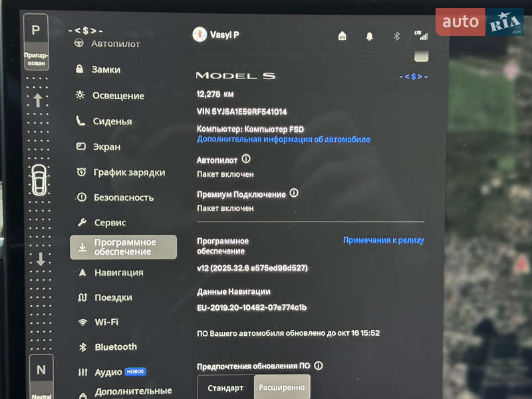
Task: Show info for Предпочтения обновления ПО
Action: [319, 366]
